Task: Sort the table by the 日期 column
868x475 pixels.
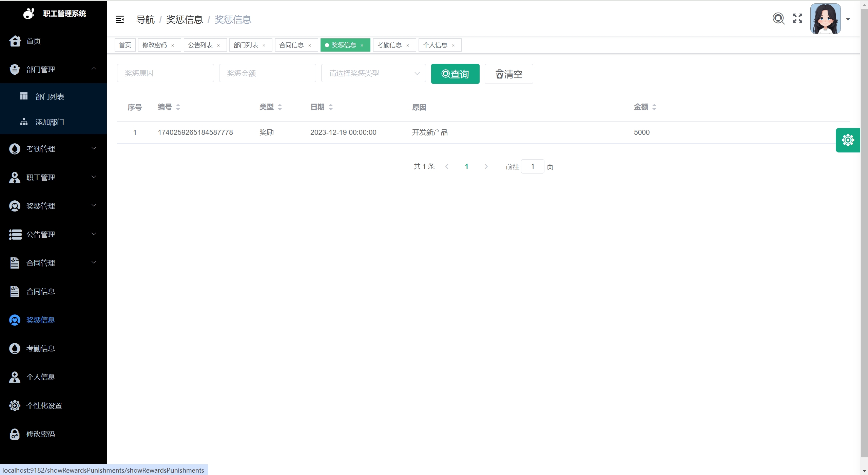Action: [x=330, y=107]
